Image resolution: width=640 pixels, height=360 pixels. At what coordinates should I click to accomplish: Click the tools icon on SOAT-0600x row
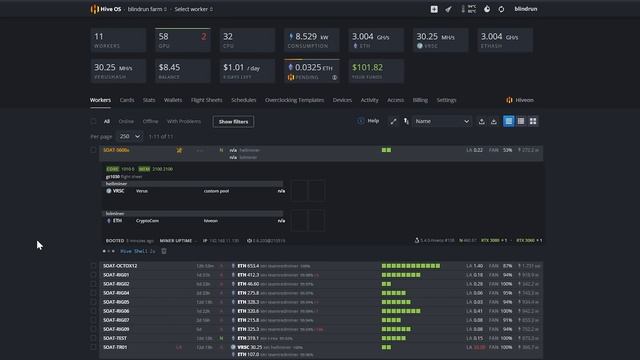[179, 150]
